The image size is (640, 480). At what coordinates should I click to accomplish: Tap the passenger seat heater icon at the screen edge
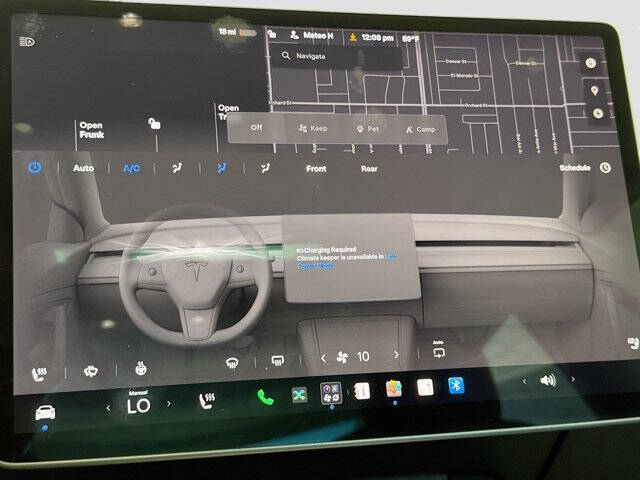click(x=633, y=344)
